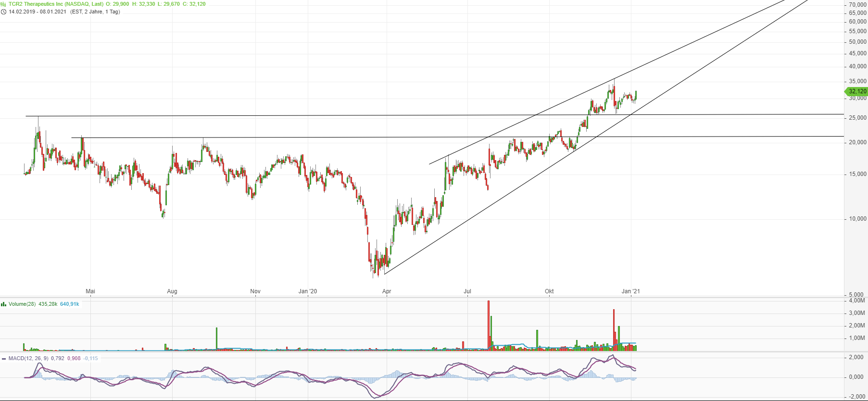Click the Jan '21 time axis label
This screenshot has height=401, width=868.
[x=630, y=291]
